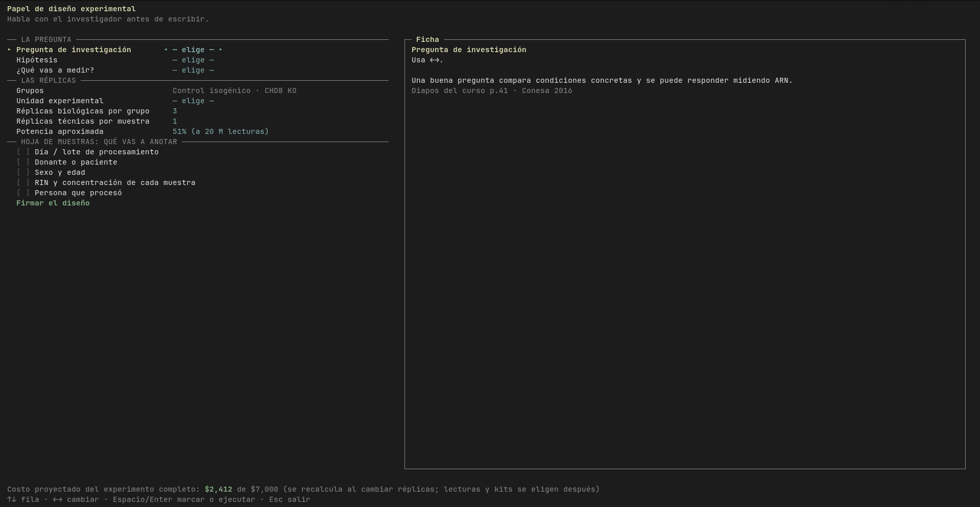Toggle the Día / lote de procesamiento checkbox
The width and height of the screenshot is (980, 507).
23,152
